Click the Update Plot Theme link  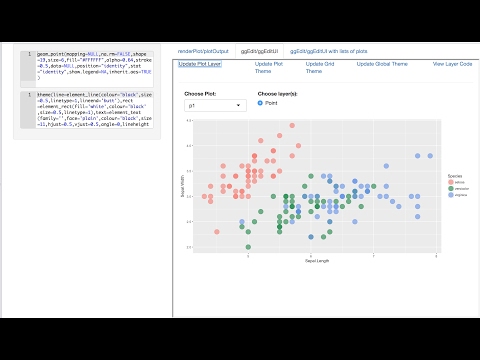pyautogui.click(x=269, y=67)
